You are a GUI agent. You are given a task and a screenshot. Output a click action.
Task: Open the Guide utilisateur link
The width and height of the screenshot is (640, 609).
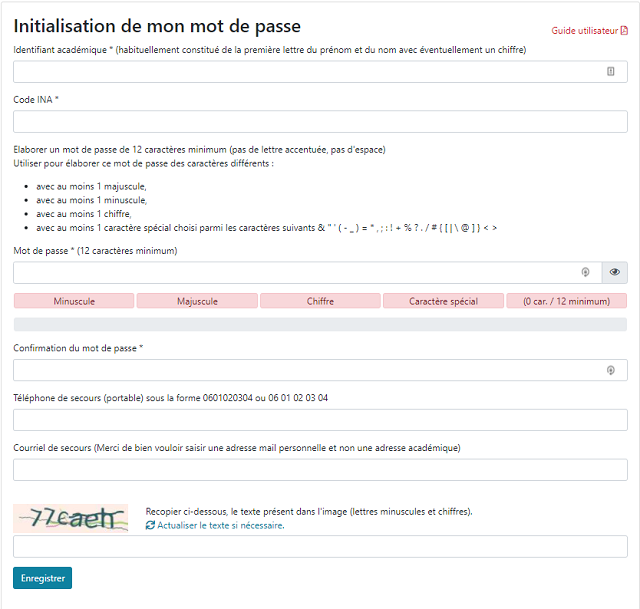click(x=589, y=31)
